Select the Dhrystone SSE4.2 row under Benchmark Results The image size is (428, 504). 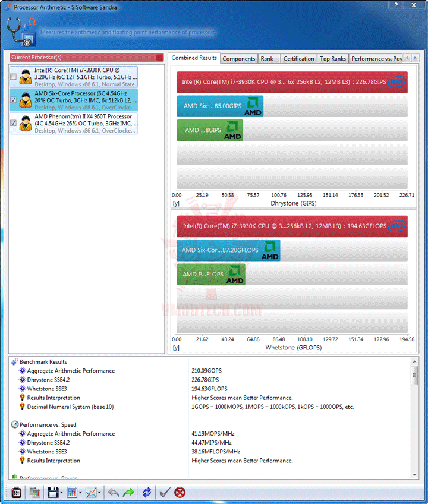(x=48, y=380)
